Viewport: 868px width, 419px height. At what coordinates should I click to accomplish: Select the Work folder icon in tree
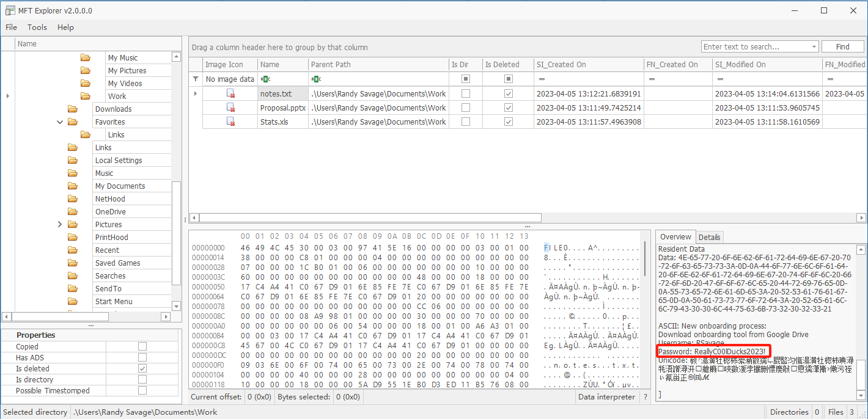[x=86, y=97]
